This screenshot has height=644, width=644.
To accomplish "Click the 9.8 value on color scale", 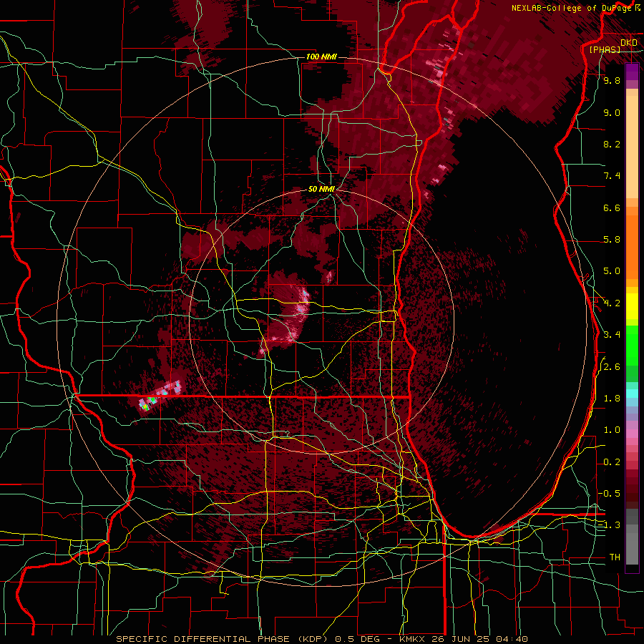I will point(612,80).
